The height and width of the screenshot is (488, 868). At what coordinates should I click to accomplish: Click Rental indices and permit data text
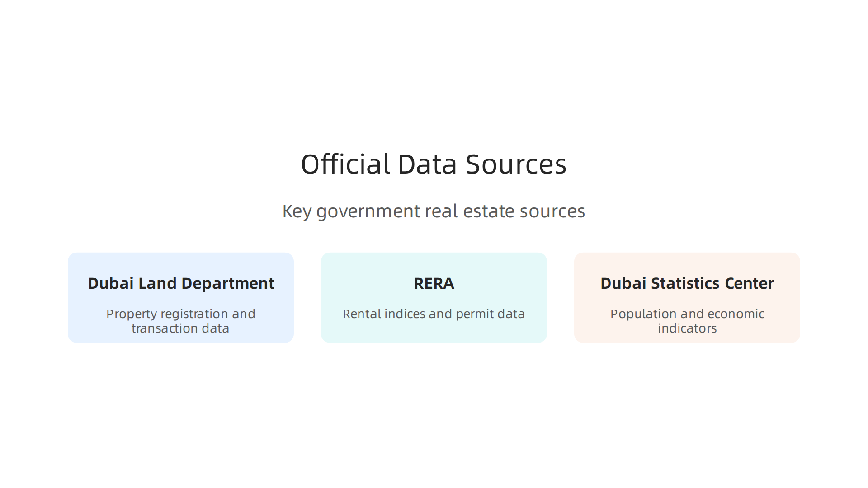(434, 314)
